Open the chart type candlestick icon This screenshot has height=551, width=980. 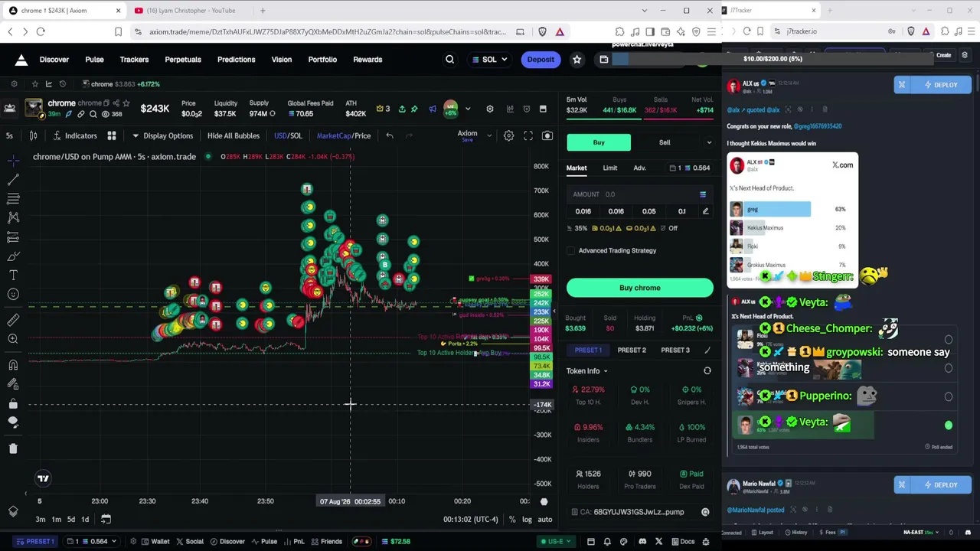[33, 135]
